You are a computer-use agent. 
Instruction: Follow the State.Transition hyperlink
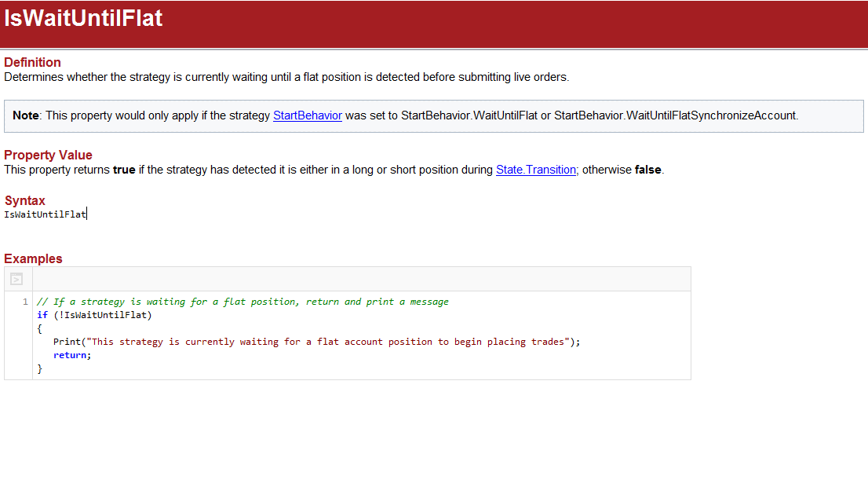[536, 170]
